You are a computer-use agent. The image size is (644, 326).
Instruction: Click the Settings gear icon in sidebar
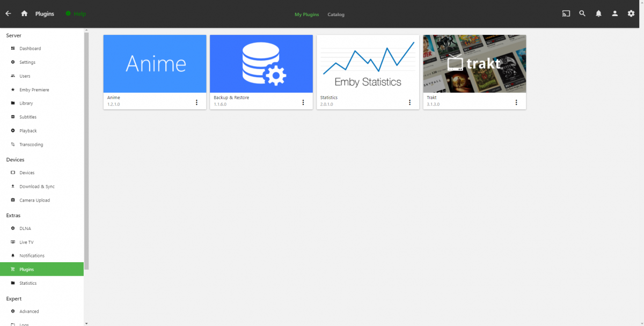point(13,62)
